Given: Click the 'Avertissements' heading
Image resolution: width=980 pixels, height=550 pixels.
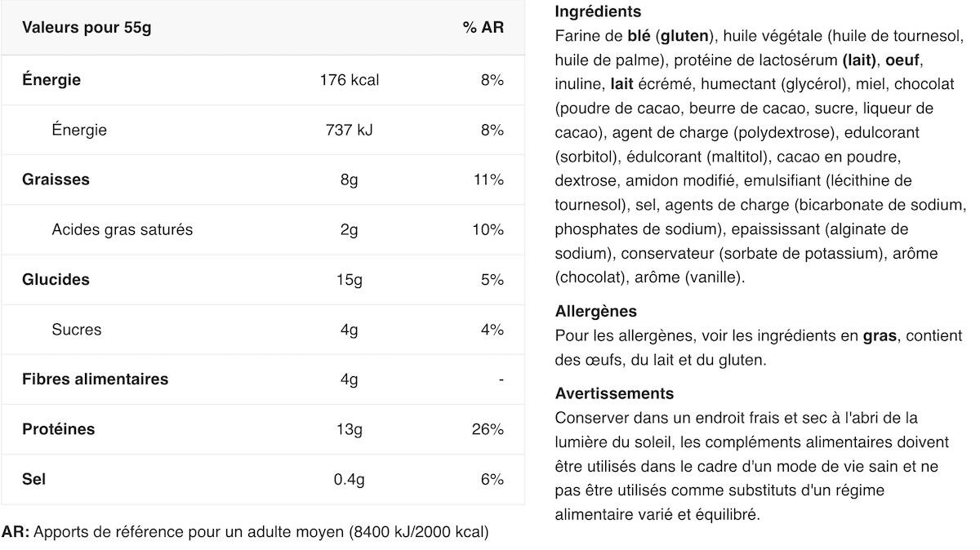Looking at the screenshot, I should pos(614,393).
